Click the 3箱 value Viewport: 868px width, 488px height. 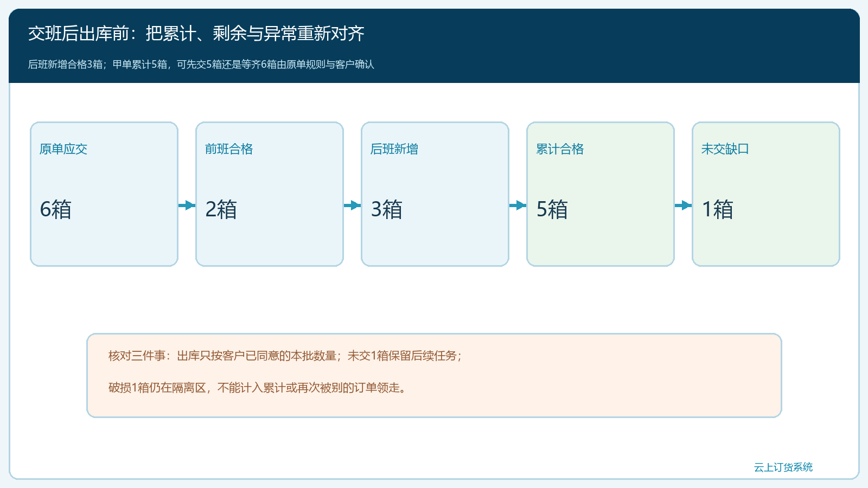[387, 209]
